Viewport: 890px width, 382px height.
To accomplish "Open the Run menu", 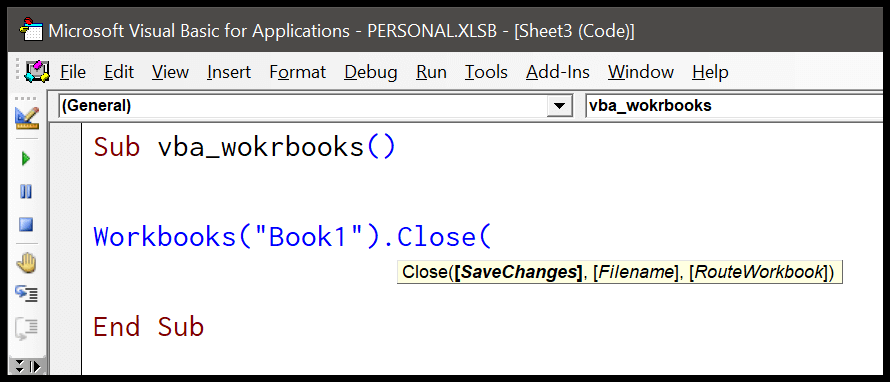I will [x=431, y=72].
